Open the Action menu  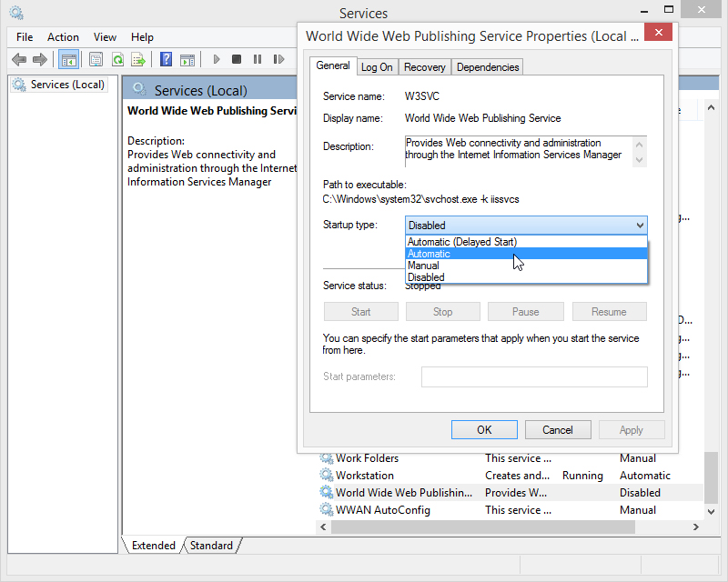click(63, 37)
